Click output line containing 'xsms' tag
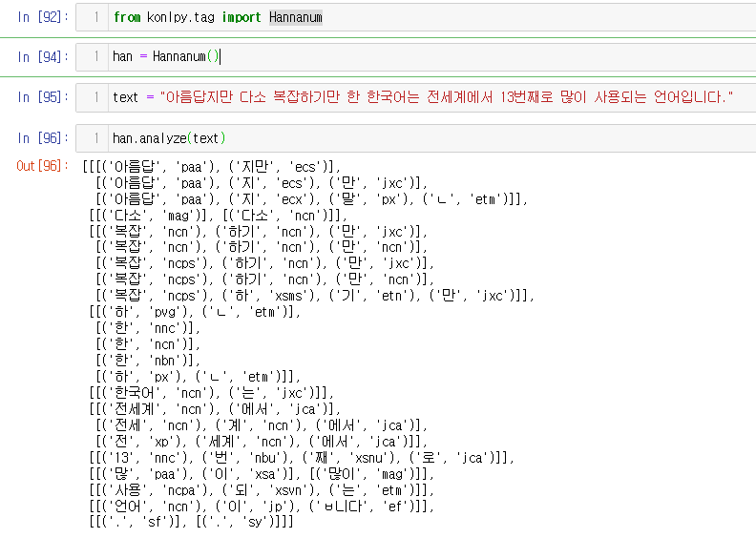The width and height of the screenshot is (756, 538). click(x=315, y=296)
